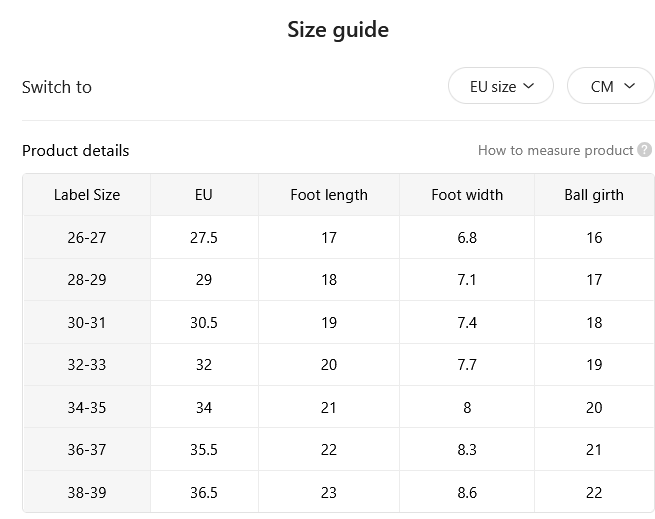Select the 32-33 label size row
The width and height of the screenshot is (655, 519).
339,364
